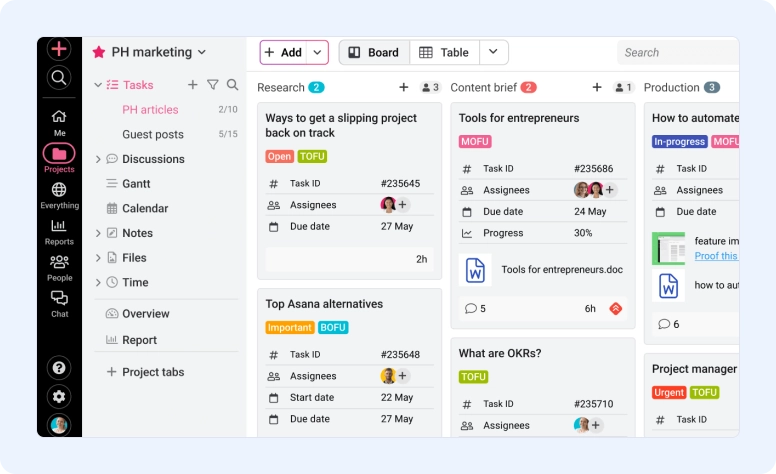Open global search magnifier in left rail
776x474 pixels.
(59, 78)
